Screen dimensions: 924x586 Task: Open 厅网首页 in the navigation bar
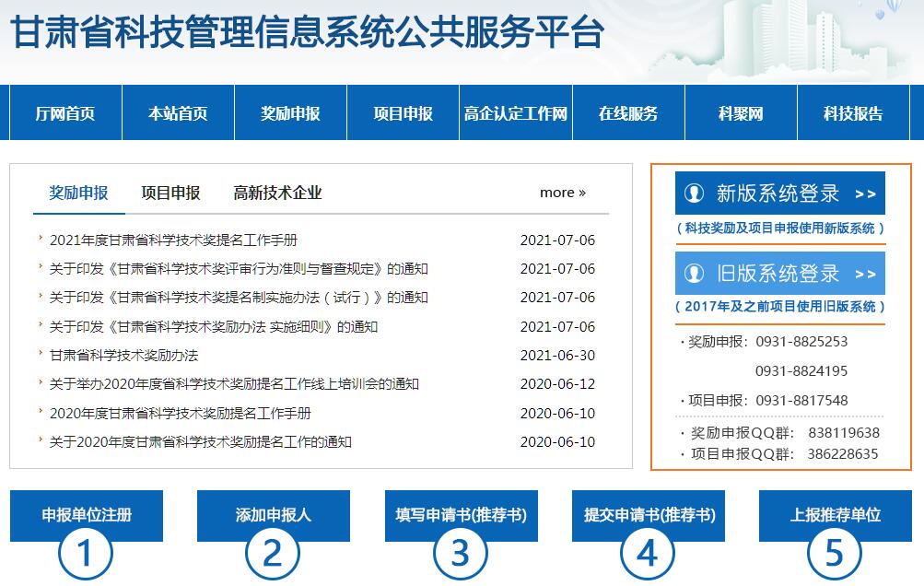(65, 113)
